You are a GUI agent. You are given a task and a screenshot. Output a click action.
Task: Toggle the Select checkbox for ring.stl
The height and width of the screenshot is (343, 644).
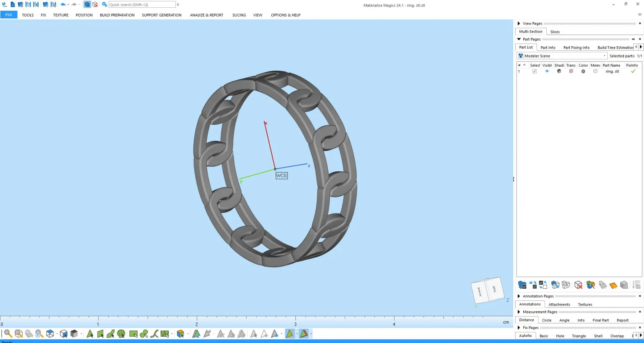pyautogui.click(x=535, y=71)
